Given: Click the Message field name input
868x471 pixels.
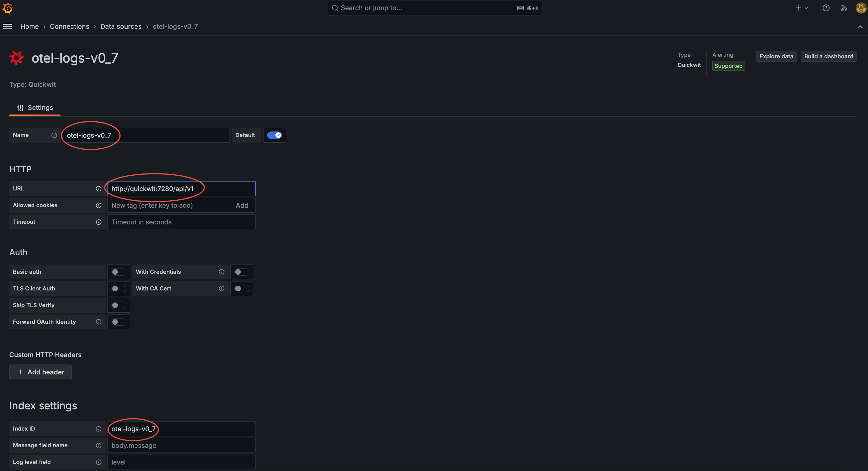Looking at the screenshot, I should 181,445.
